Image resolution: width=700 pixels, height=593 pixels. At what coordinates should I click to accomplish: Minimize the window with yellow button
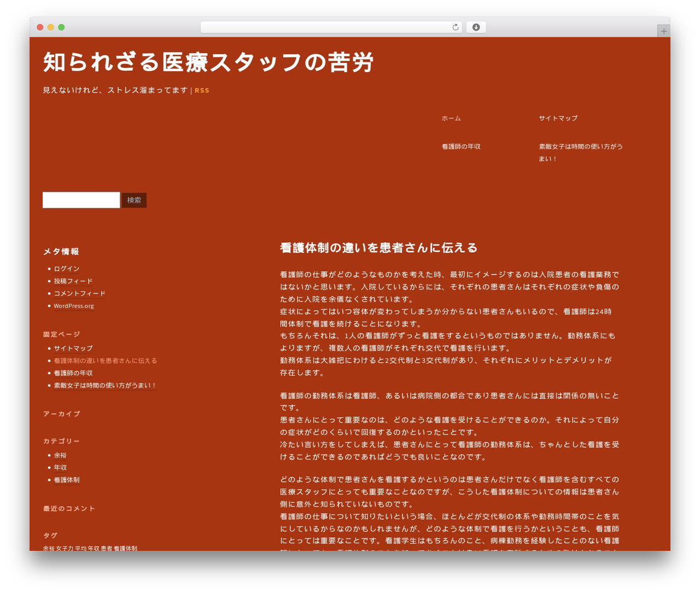(x=50, y=27)
